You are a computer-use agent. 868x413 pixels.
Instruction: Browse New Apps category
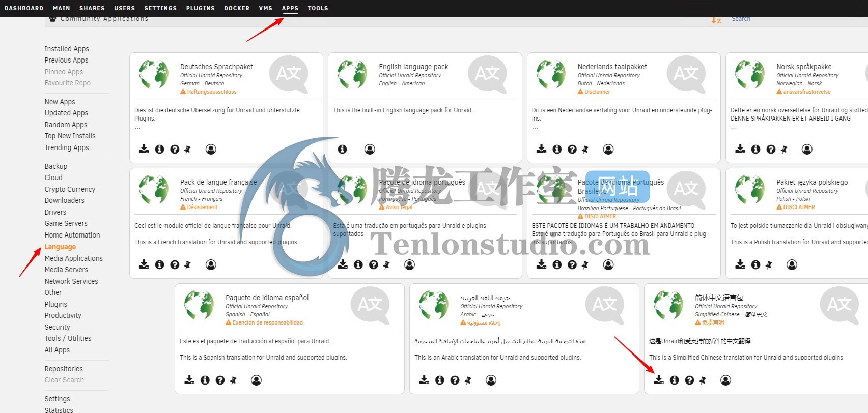60,102
